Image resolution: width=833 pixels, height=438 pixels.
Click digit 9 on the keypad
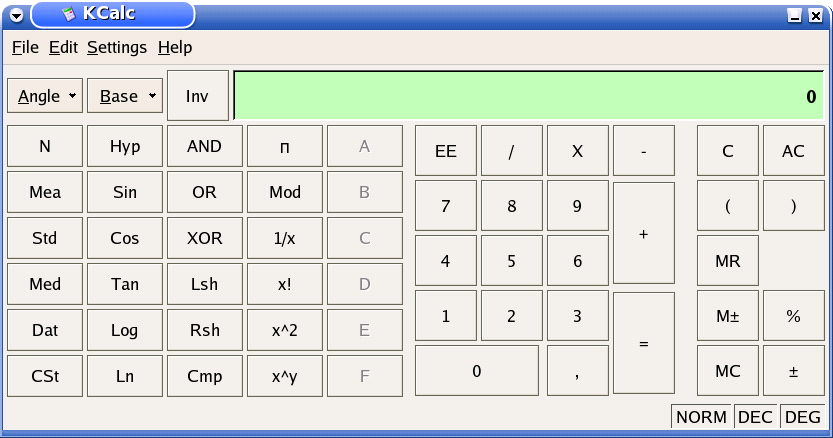[x=577, y=206]
